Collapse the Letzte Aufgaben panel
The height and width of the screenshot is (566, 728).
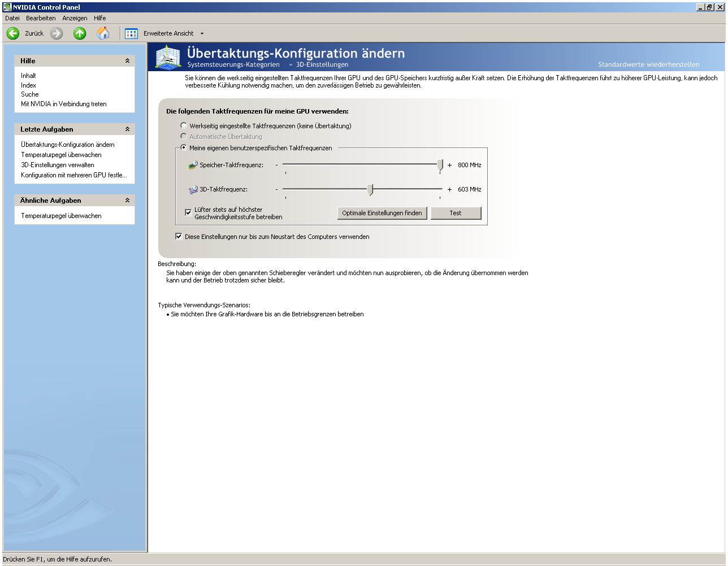point(127,129)
